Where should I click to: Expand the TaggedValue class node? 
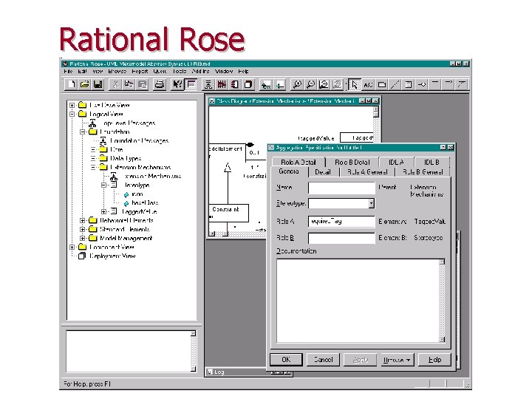pos(104,211)
